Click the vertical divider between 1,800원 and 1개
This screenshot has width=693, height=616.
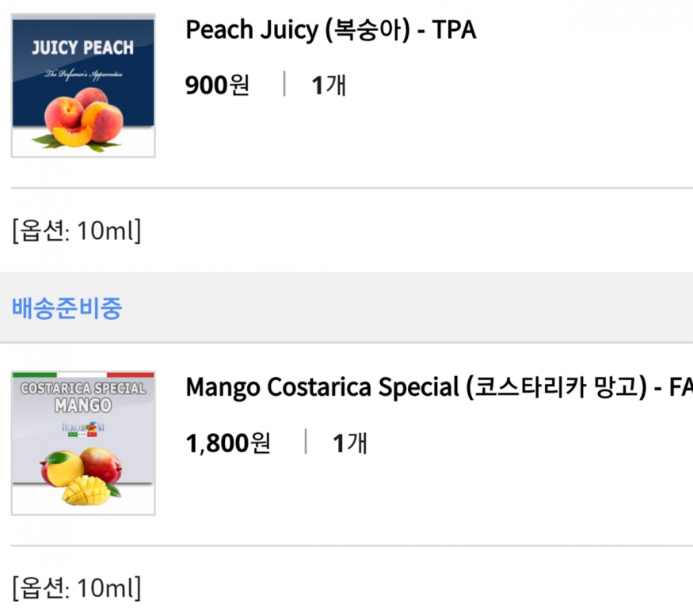click(x=306, y=443)
